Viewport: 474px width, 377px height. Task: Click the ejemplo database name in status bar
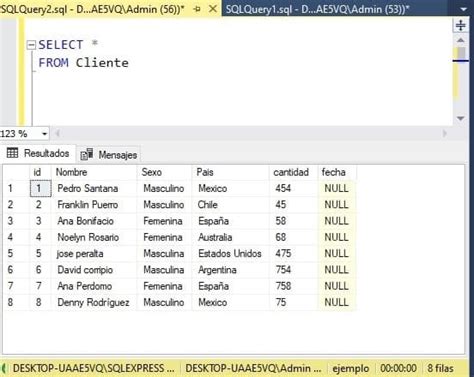point(350,368)
